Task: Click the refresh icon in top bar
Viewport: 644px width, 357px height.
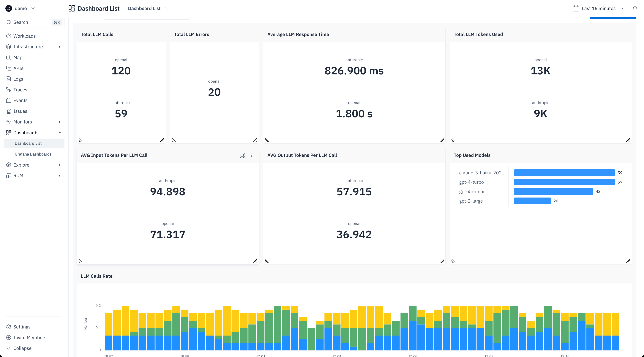Action: [635, 8]
